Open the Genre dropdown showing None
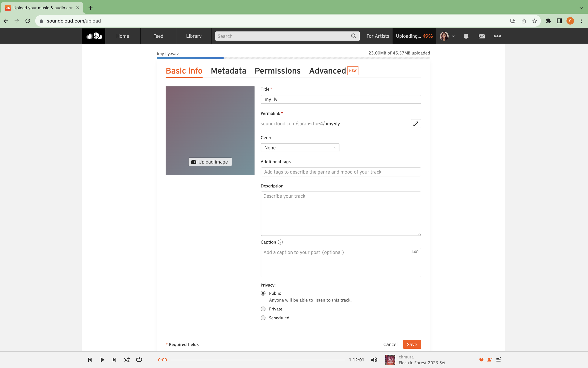Viewport: 588px width, 368px height. 300,148
